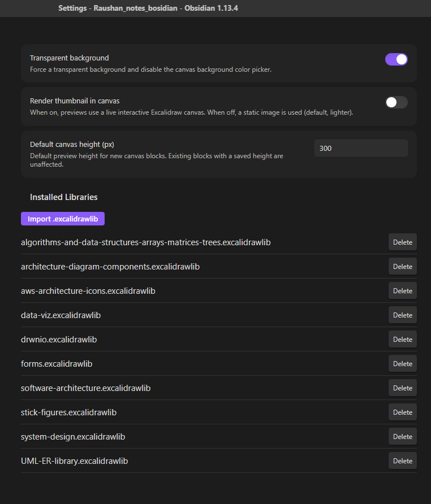This screenshot has height=504, width=431.
Task: Click Render thumbnail in canvas label
Action: 75,101
